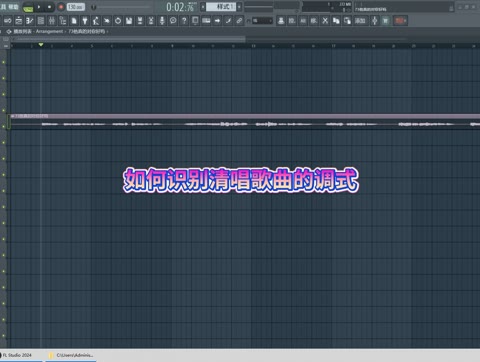Click the 0:02:76 time display

(x=180, y=7)
